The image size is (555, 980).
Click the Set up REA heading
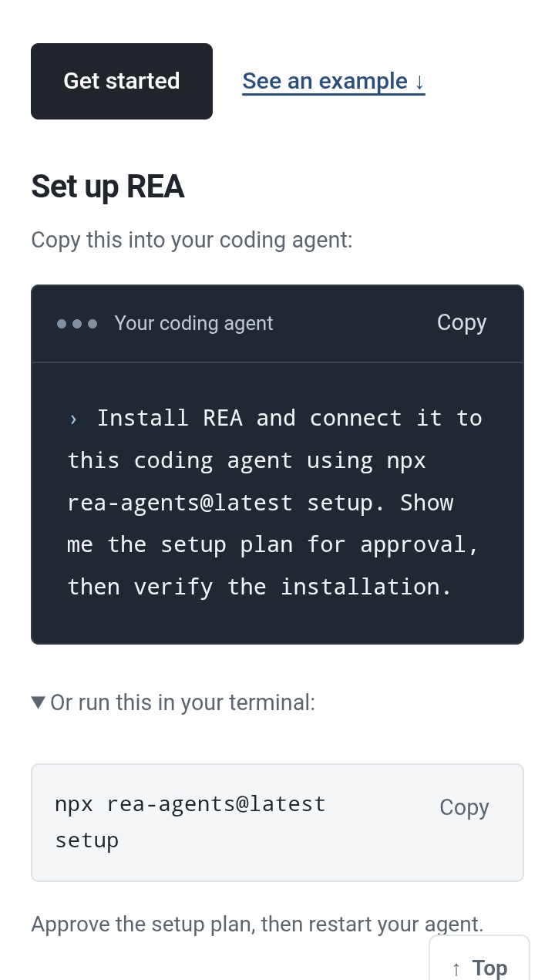[x=108, y=187]
